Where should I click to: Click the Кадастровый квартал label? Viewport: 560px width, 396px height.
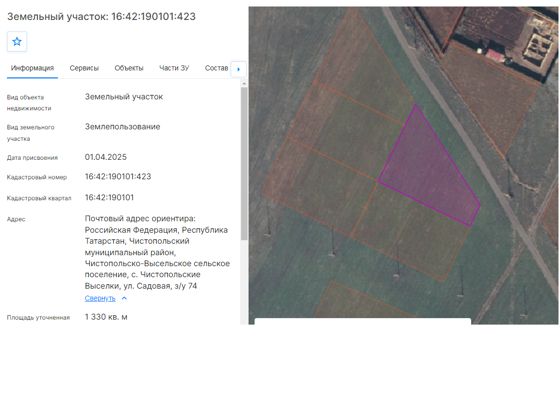pyautogui.click(x=39, y=198)
